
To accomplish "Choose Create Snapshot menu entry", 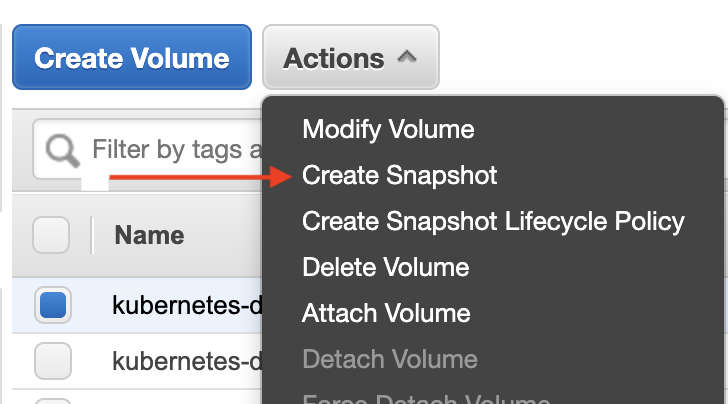I will pos(399,176).
